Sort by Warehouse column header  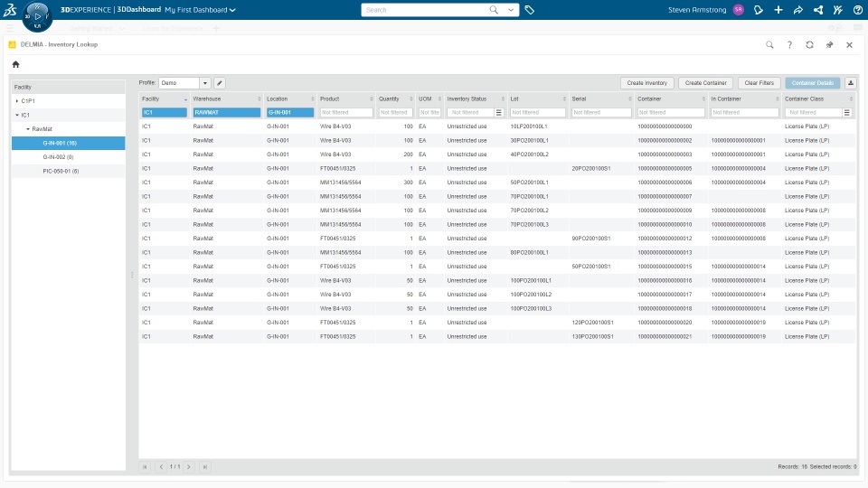click(x=226, y=99)
